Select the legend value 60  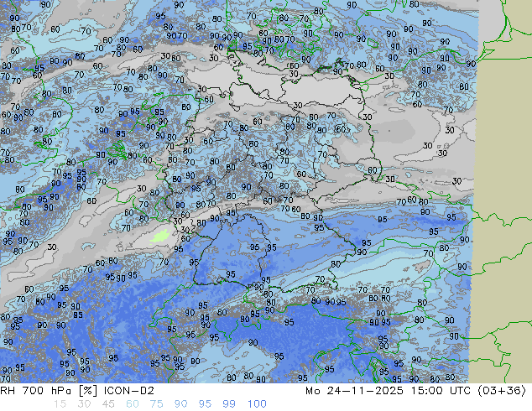[x=133, y=404]
